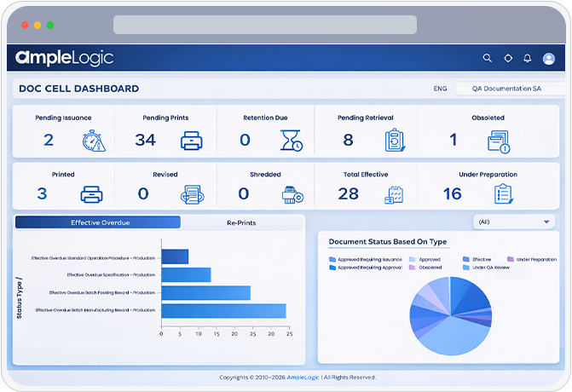
Task: Click the AmpleLogic logo in header
Action: click(x=64, y=58)
